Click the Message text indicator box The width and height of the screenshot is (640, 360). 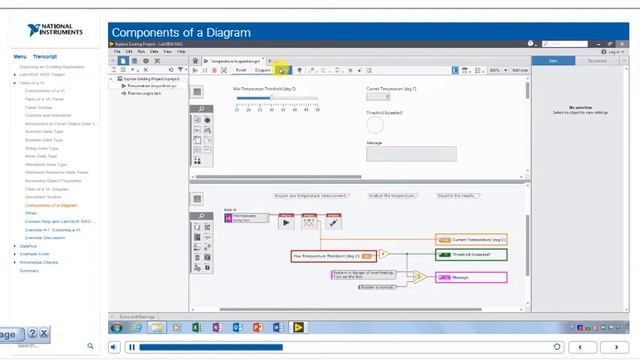[411, 154]
